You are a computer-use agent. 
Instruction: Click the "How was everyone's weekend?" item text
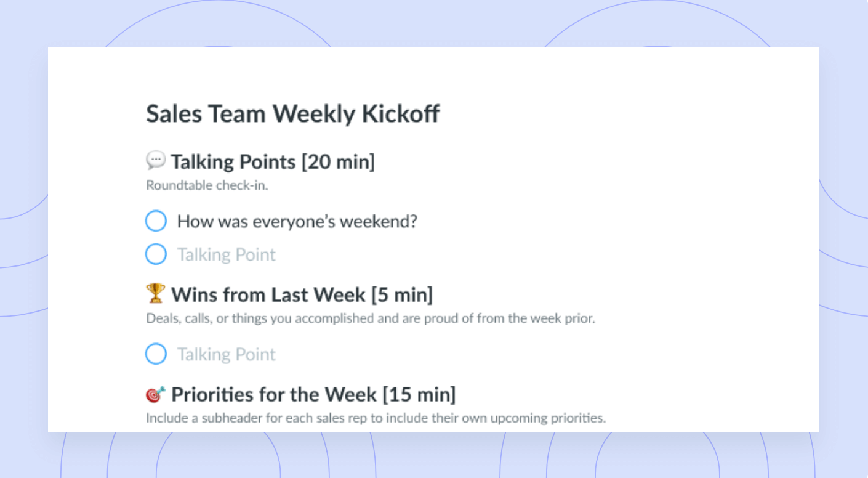(x=297, y=221)
